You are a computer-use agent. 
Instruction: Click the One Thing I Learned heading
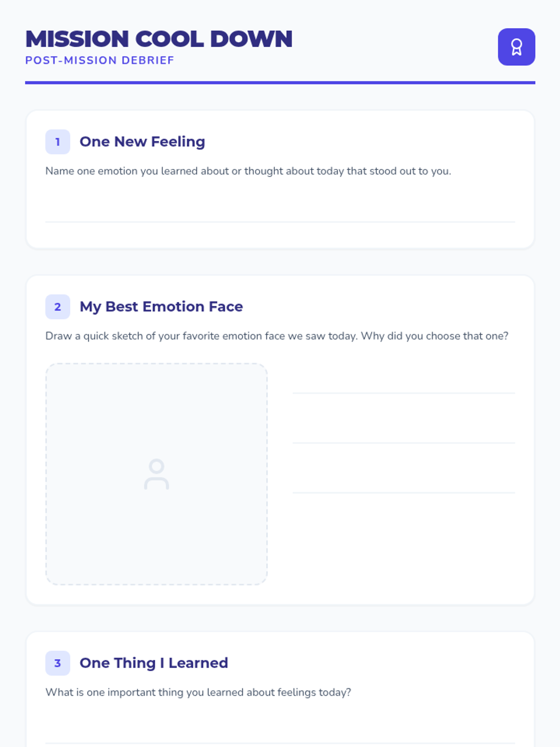[154, 662]
